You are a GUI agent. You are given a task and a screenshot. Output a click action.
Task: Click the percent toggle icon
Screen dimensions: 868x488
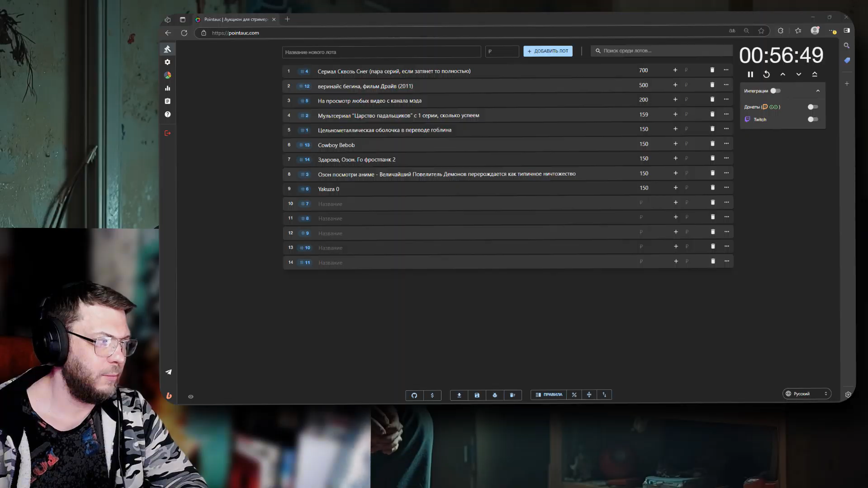pyautogui.click(x=574, y=395)
